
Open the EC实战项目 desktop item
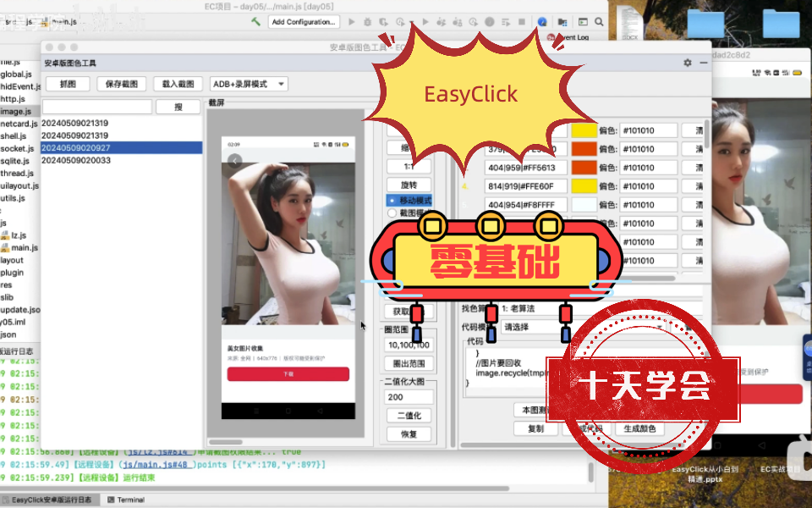(780, 469)
